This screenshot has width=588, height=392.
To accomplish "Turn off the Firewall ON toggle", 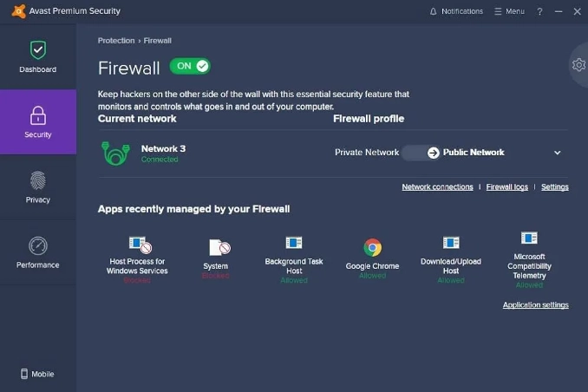I will tap(190, 66).
